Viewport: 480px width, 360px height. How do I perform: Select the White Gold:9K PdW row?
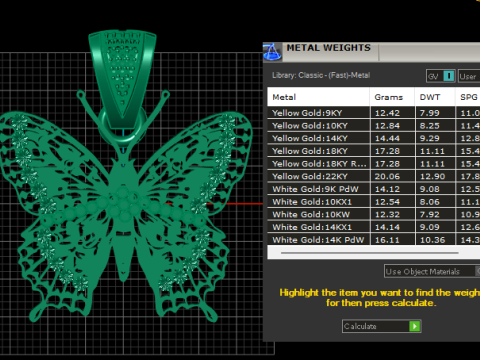pos(374,189)
